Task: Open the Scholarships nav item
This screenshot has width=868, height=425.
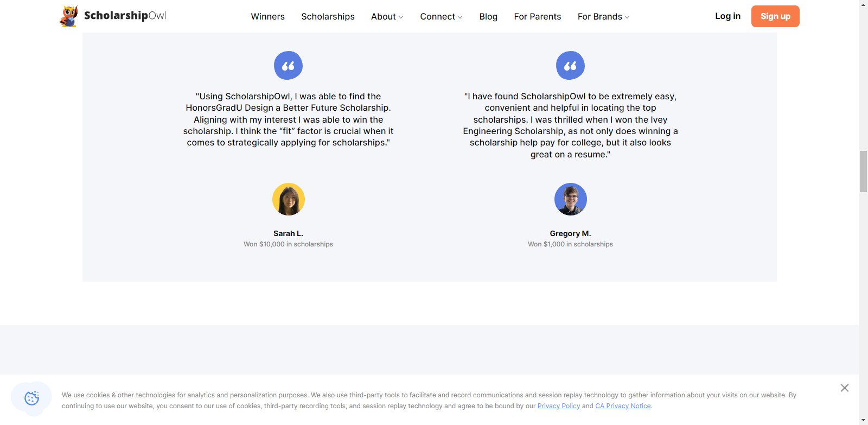Action: (328, 17)
